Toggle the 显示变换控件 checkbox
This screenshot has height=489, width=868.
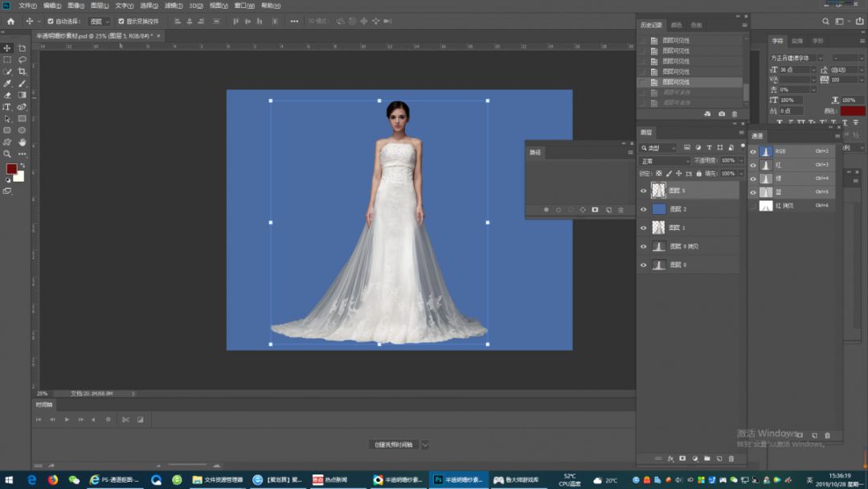tap(121, 21)
